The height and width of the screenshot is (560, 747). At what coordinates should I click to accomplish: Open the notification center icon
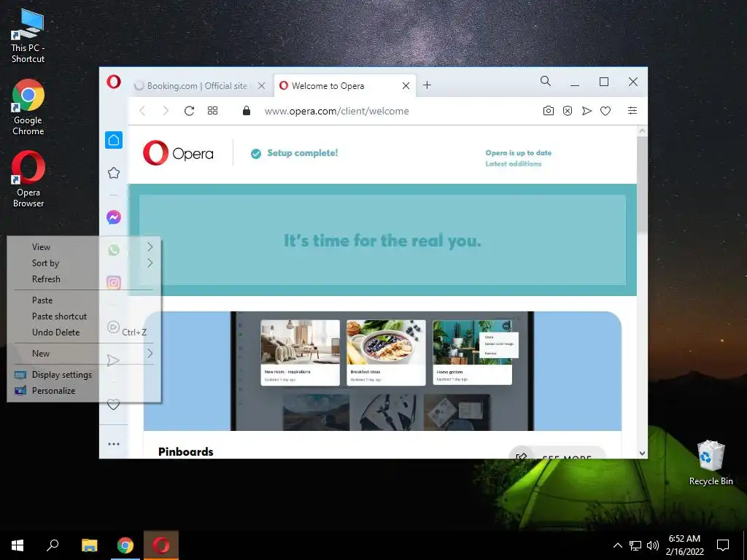coord(723,545)
